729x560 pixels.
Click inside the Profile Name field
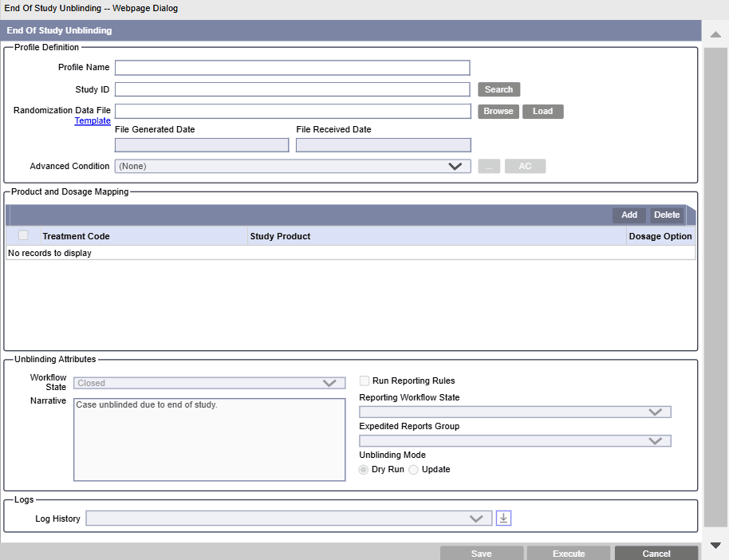tap(291, 67)
